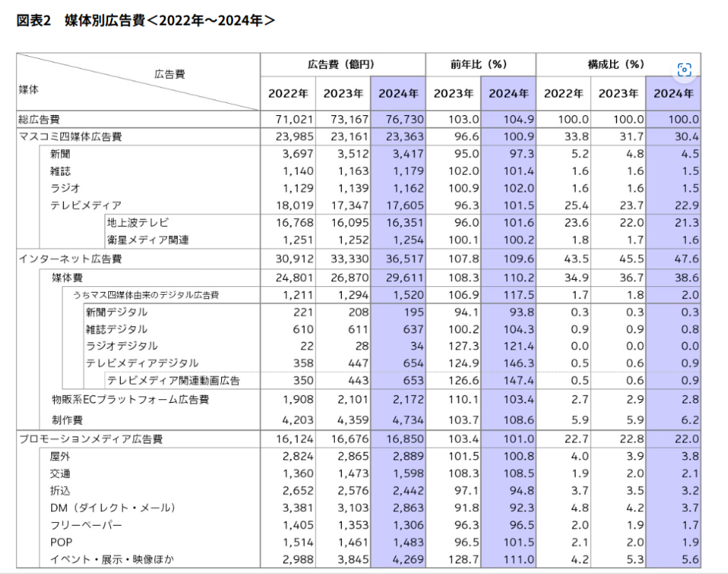Select the フリーペーパー row label
The height and width of the screenshot is (574, 728).
tap(86, 525)
